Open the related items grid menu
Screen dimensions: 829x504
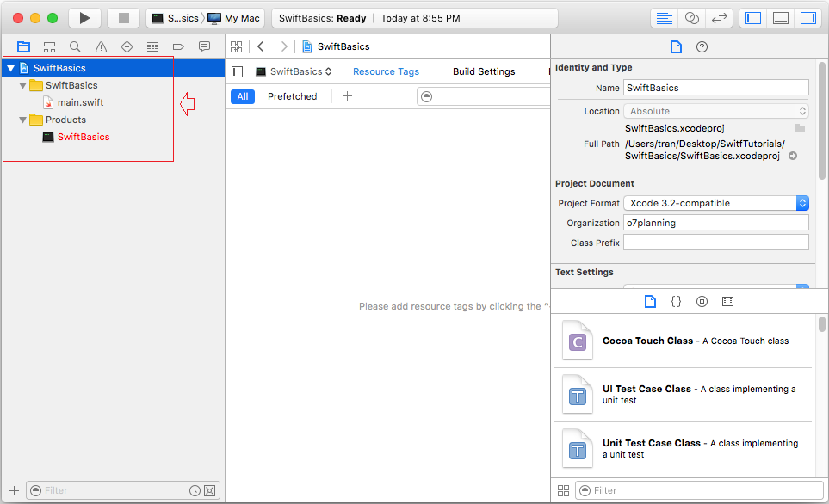[237, 46]
